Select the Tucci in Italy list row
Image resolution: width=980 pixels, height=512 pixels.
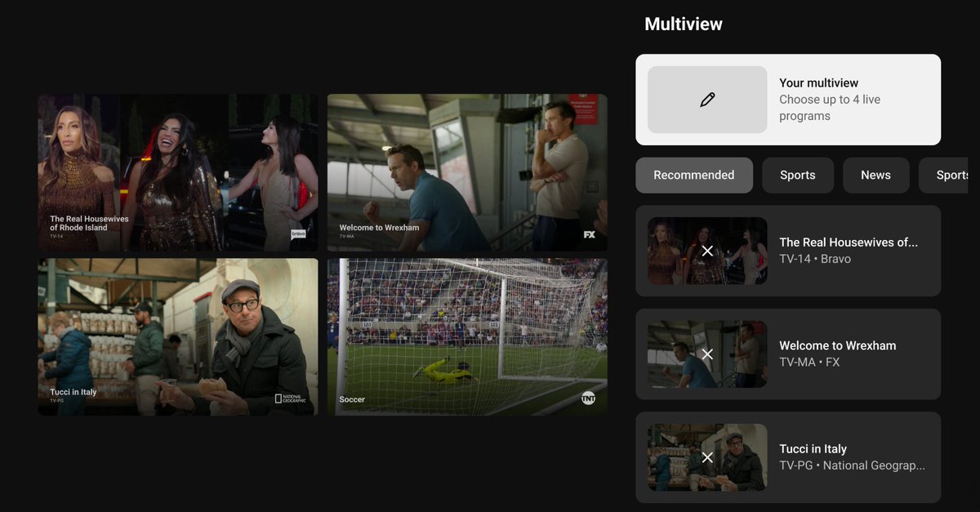[x=788, y=457]
